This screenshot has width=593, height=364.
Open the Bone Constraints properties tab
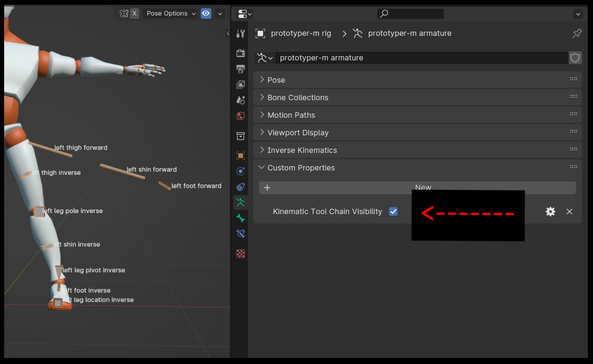[x=240, y=234]
